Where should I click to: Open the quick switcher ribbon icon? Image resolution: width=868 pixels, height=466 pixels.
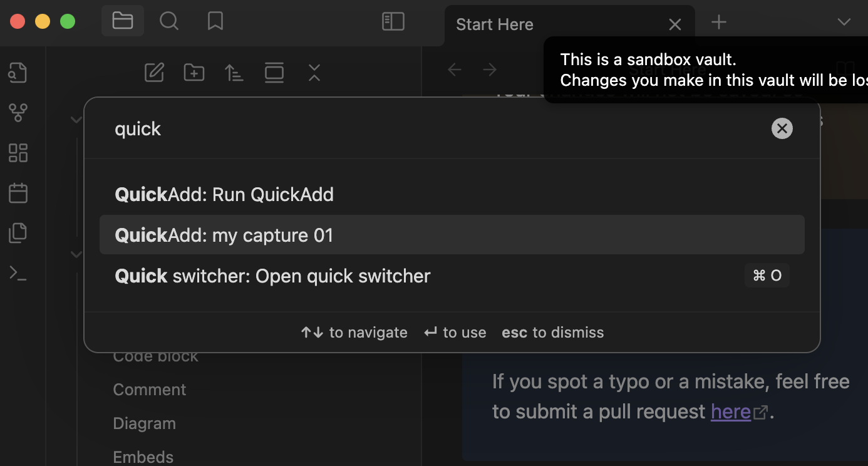coord(18,73)
